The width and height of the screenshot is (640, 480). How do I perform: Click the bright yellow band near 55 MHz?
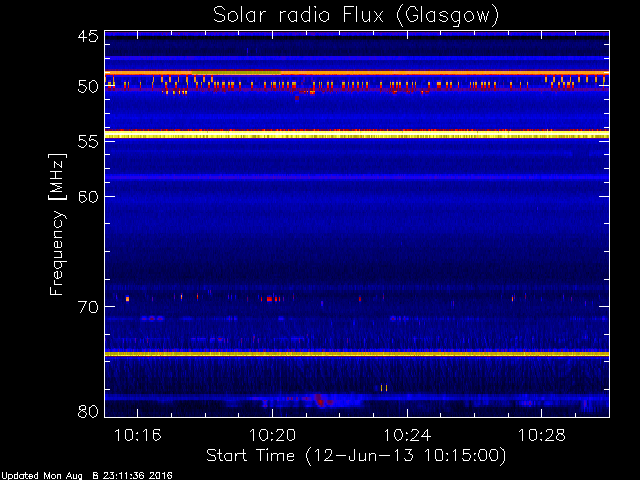click(x=357, y=135)
